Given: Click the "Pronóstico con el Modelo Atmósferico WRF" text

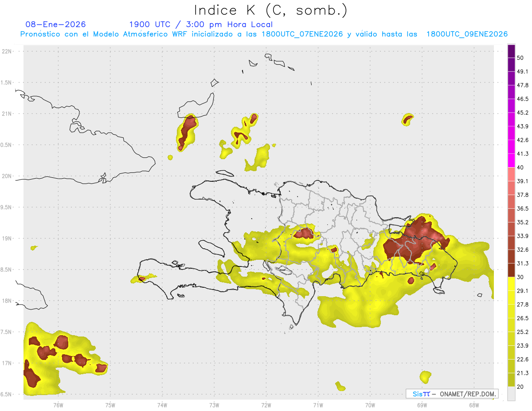Looking at the screenshot, I should tap(104, 34).
